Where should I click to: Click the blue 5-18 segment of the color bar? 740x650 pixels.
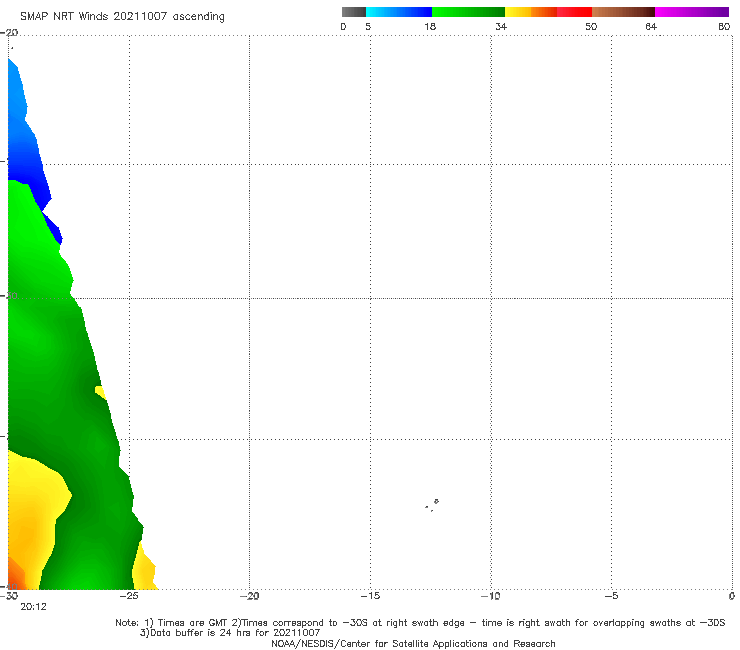399,12
